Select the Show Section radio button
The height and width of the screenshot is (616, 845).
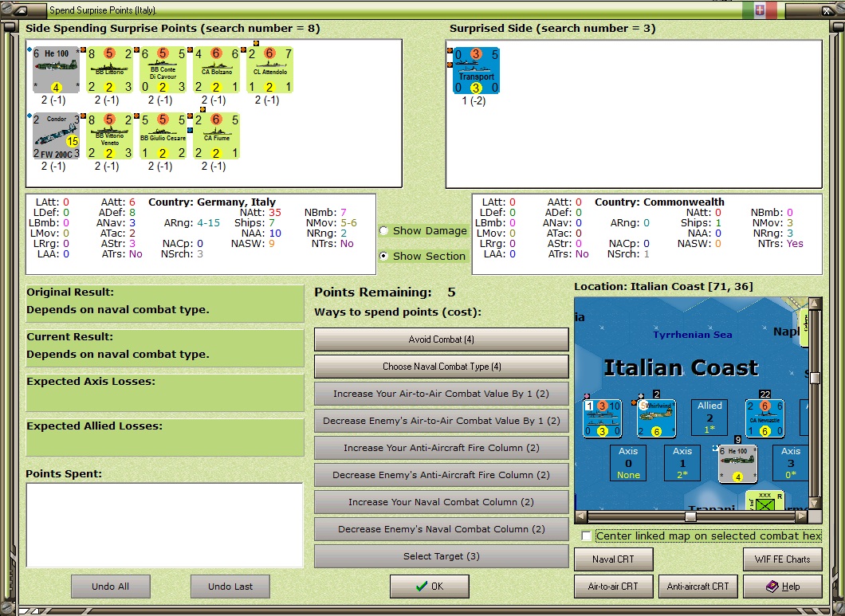[383, 256]
